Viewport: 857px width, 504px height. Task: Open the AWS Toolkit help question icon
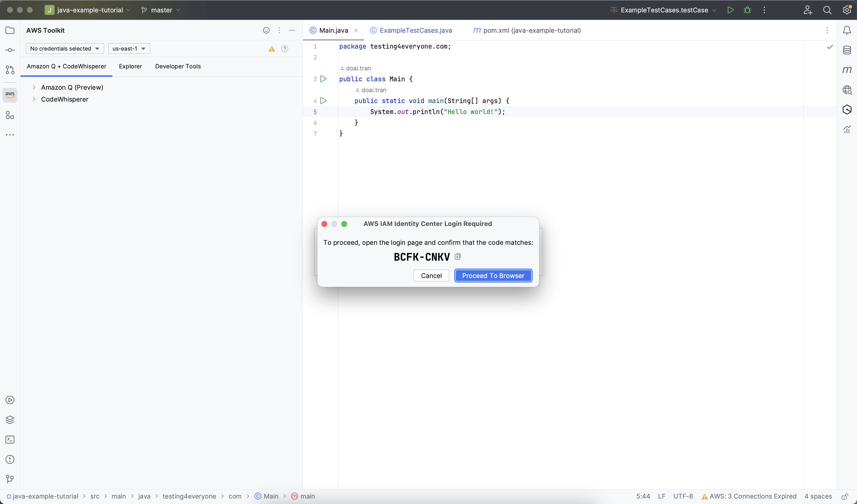pyautogui.click(x=285, y=49)
